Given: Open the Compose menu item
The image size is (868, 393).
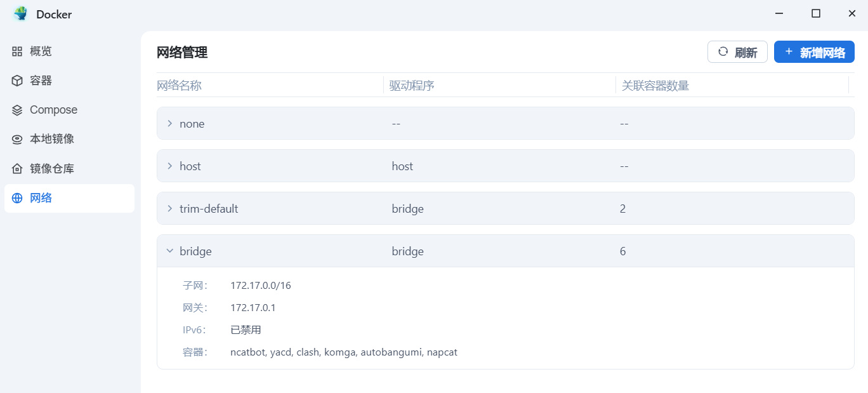Looking at the screenshot, I should 53,110.
